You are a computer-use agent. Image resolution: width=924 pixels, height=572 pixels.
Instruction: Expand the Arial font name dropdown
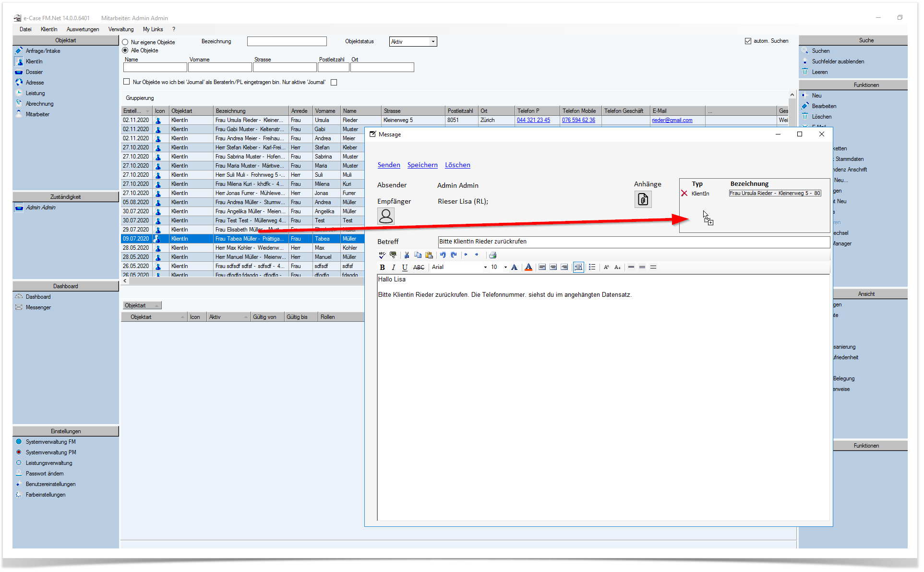tap(485, 268)
